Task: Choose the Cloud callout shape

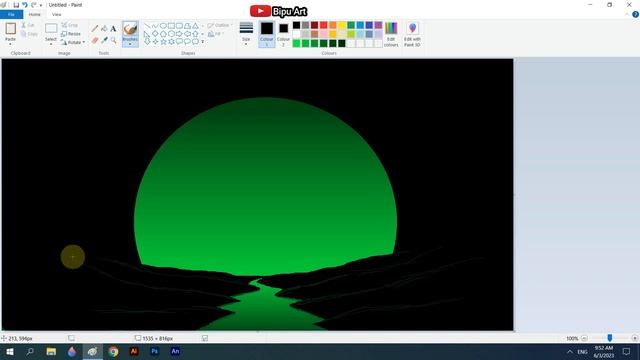Action: 196,42
